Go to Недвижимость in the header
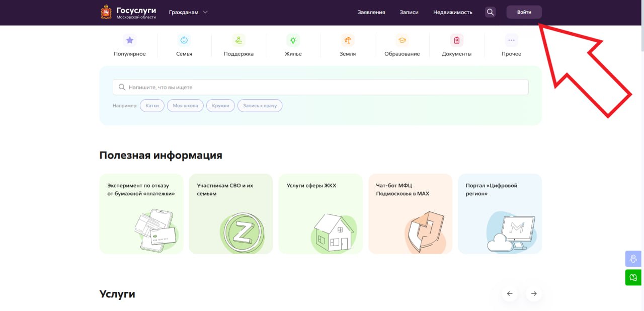Screen dimensions: 644x311 point(452,12)
